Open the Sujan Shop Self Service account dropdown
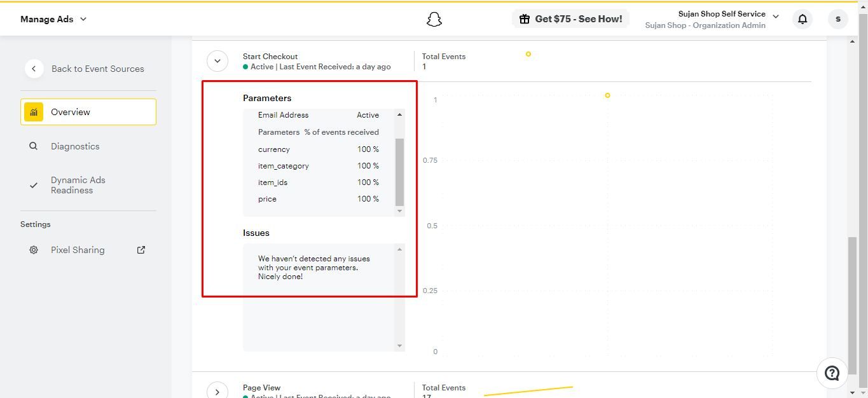This screenshot has width=868, height=398. (x=712, y=19)
